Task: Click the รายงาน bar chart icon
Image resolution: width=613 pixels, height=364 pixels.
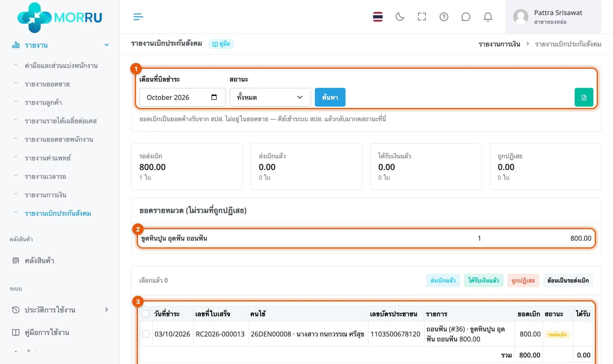Action: click(16, 45)
